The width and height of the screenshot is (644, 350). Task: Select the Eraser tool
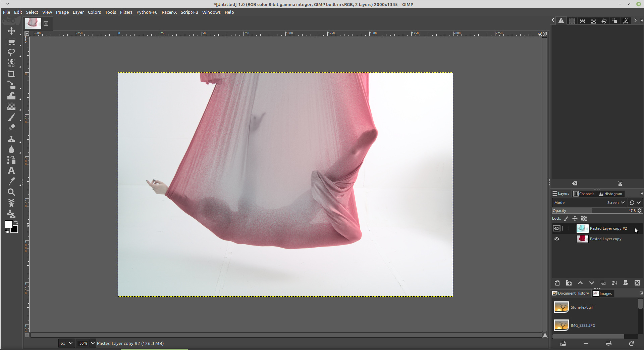(11, 128)
